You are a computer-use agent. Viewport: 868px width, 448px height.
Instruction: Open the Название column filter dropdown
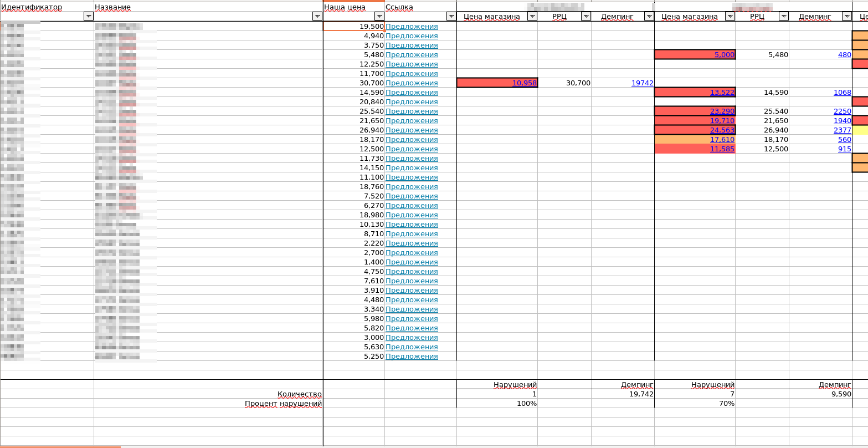coord(317,17)
